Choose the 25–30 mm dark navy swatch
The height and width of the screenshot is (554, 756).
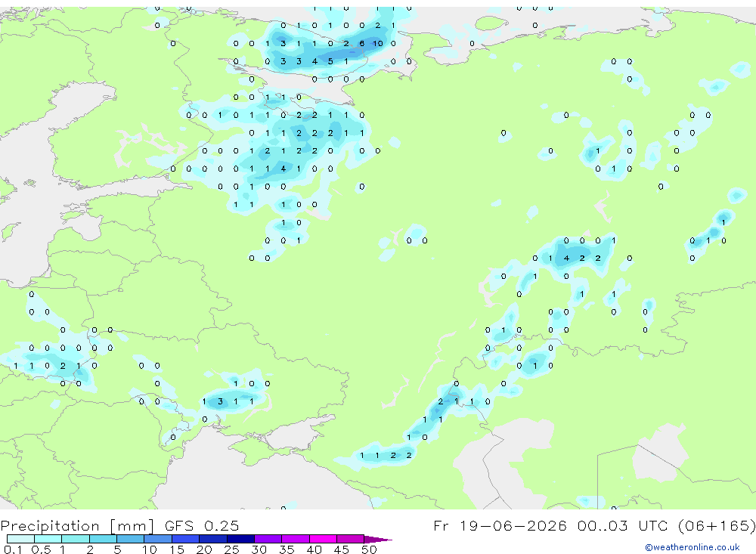[240, 539]
